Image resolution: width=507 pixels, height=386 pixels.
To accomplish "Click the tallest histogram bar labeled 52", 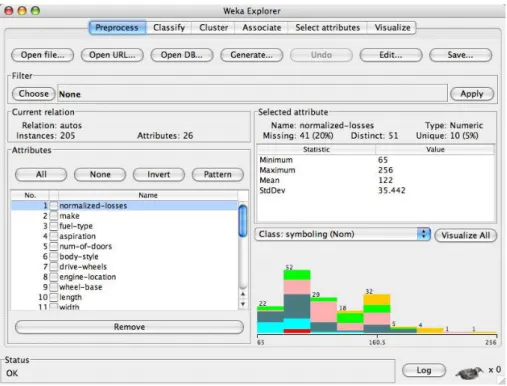I will tap(297, 302).
